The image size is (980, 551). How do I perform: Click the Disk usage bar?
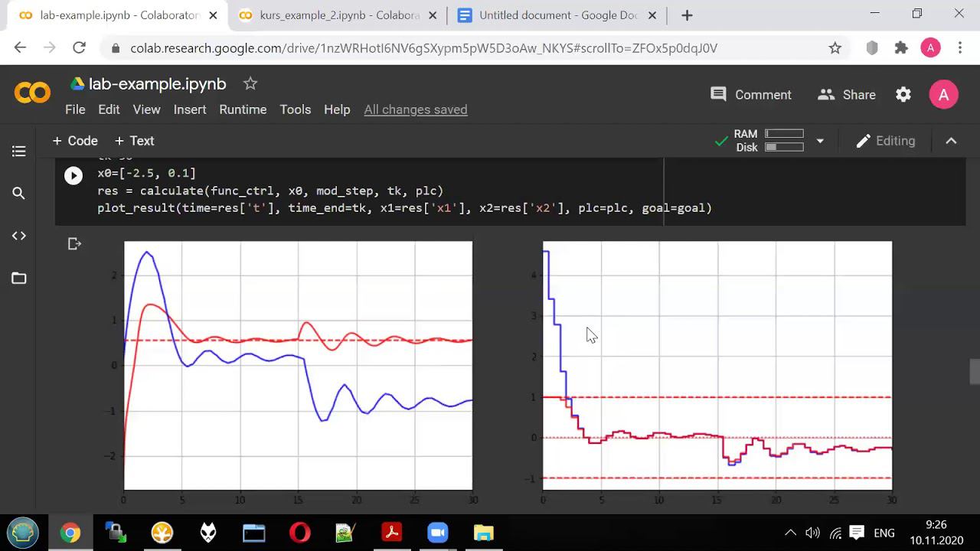[x=784, y=147]
